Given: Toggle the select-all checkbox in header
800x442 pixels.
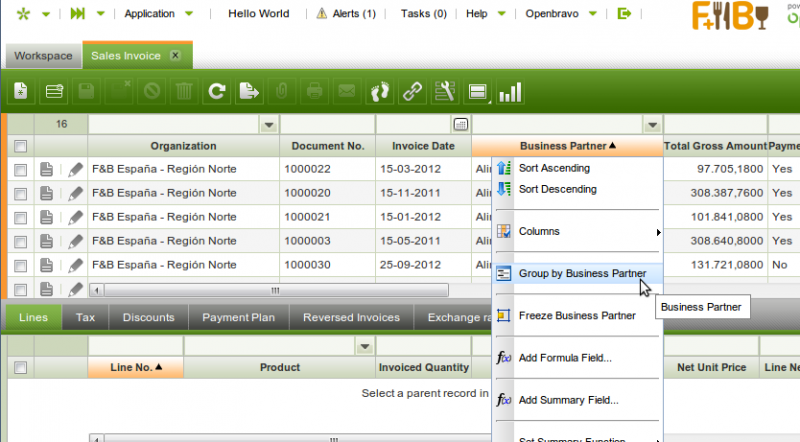Looking at the screenshot, I should point(21,146).
